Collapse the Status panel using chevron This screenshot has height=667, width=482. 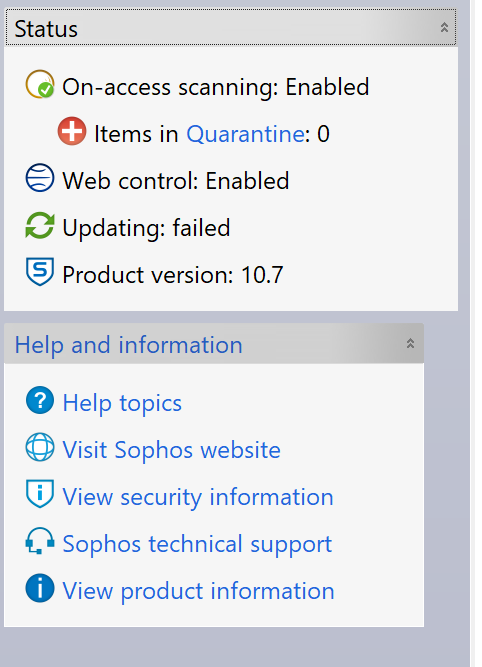(x=444, y=28)
